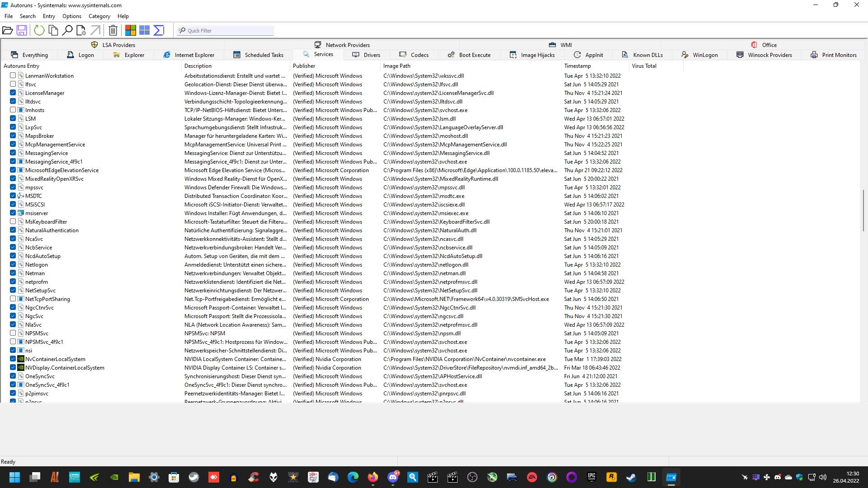Open Steam from the taskbar

[631, 477]
